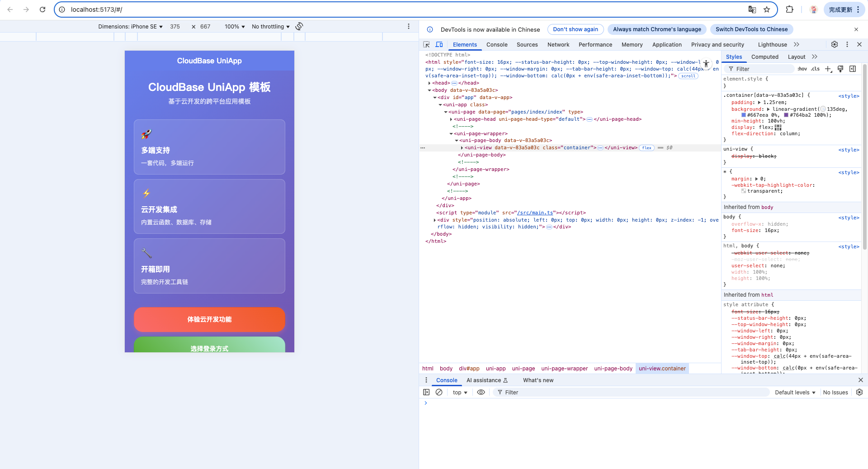Image resolution: width=868 pixels, height=469 pixels.
Task: Open DevTools settings gear
Action: 835,44
